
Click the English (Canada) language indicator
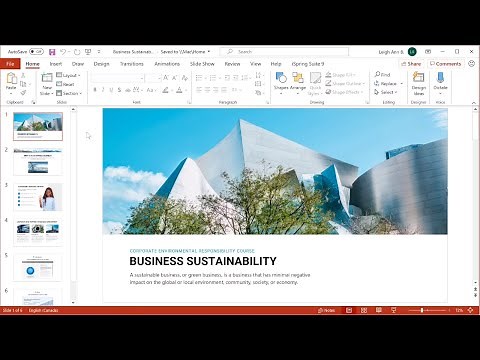pyautogui.click(x=44, y=310)
